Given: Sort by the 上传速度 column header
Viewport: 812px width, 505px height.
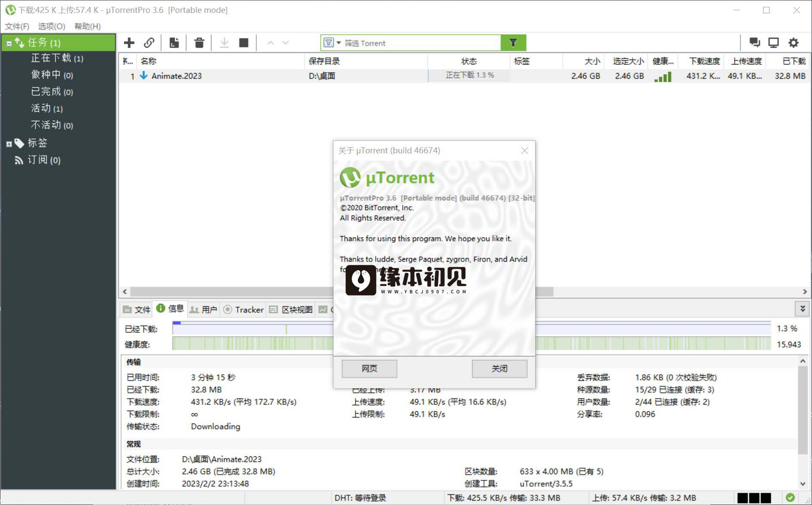Looking at the screenshot, I should click(x=745, y=61).
